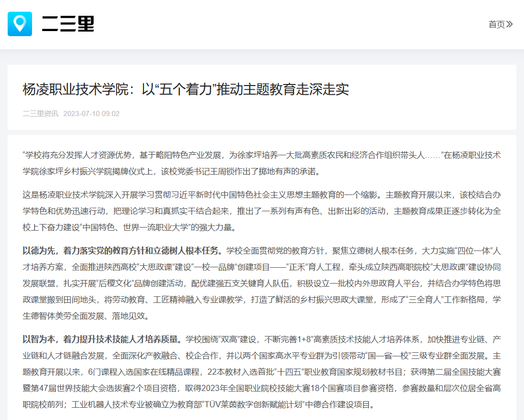Open the 首页 home link
Image resolution: width=524 pixels, height=420 pixels.
(x=496, y=24)
